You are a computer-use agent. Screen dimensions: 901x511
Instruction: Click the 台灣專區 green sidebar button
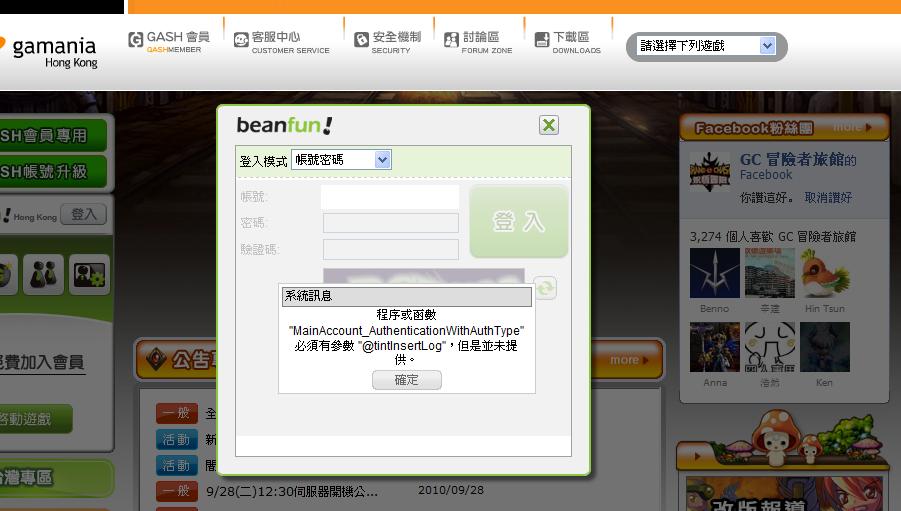tap(56, 478)
